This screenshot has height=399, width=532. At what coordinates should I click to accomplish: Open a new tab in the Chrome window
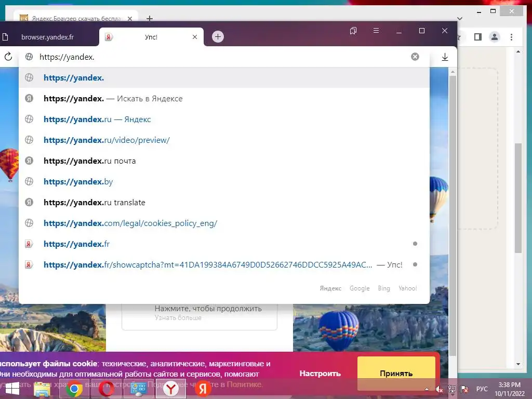pos(150,18)
